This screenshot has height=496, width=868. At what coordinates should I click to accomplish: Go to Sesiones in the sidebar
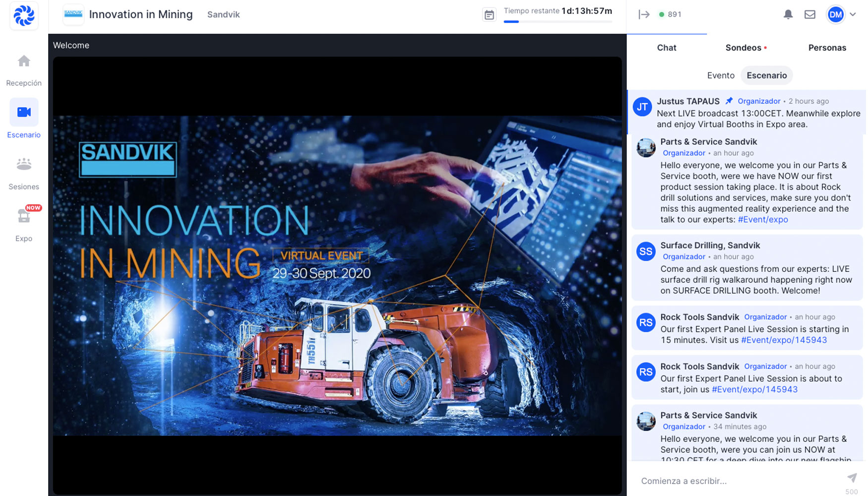(x=24, y=174)
